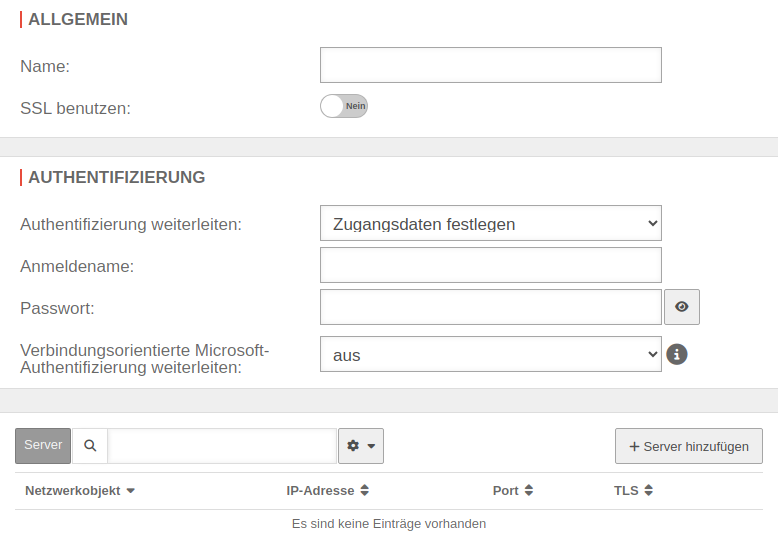
Task: Click the TLS column sort arrows
Action: pyautogui.click(x=648, y=491)
